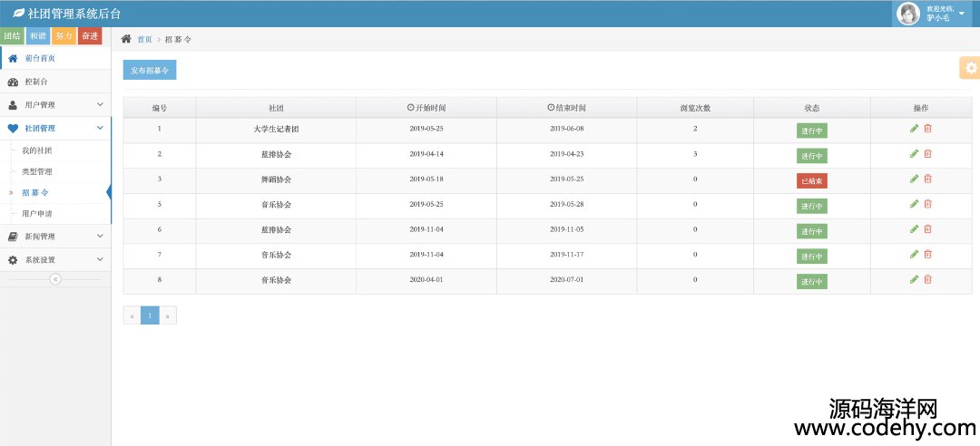The image size is (980, 446).
Task: Click the edit pencil icon for row 6
Action: [x=914, y=229]
